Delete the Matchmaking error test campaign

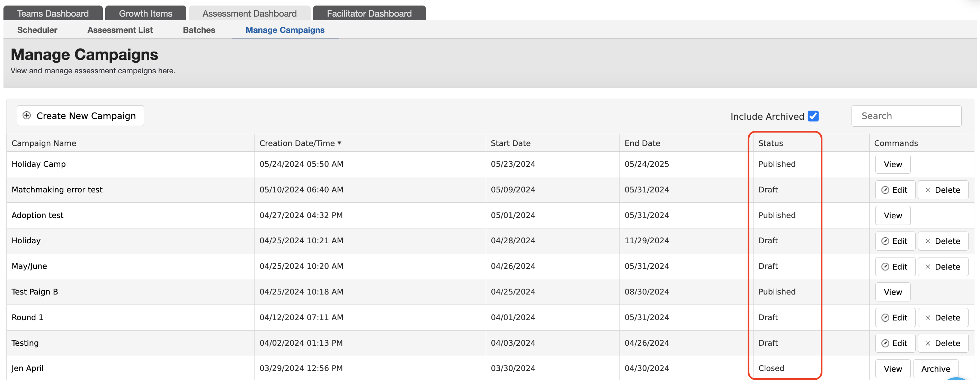click(943, 190)
